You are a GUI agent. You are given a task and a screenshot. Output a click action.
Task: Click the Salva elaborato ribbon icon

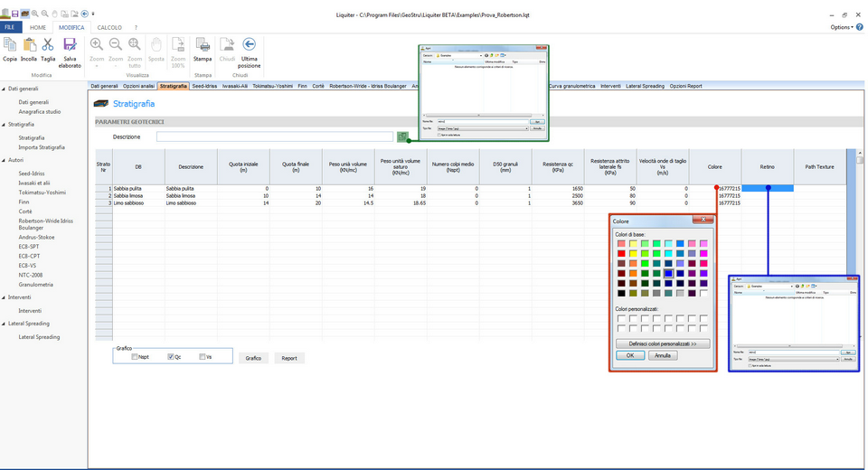(x=70, y=45)
